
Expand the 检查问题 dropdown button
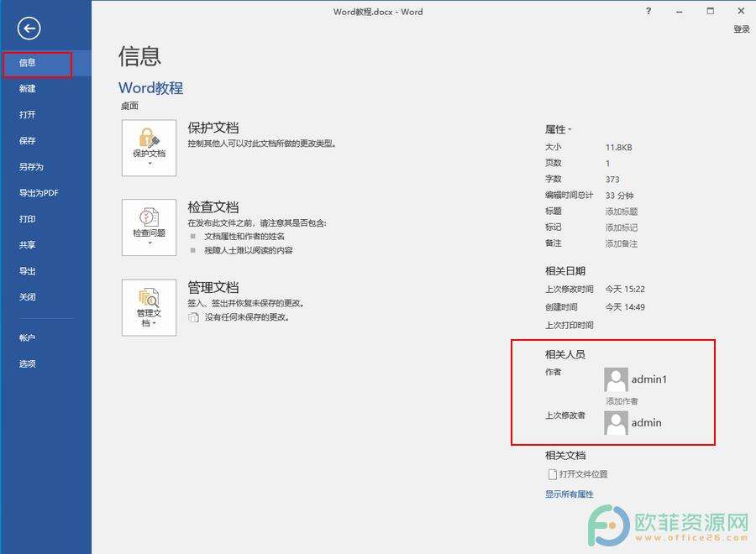149,227
